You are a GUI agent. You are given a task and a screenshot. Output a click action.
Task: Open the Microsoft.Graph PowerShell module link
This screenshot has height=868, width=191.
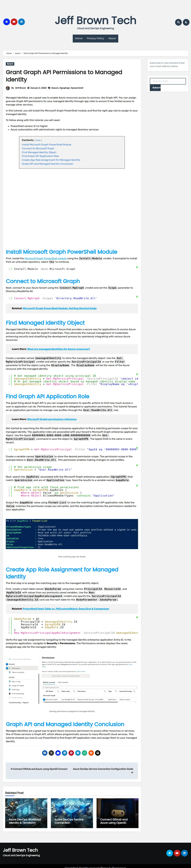pos(45,258)
